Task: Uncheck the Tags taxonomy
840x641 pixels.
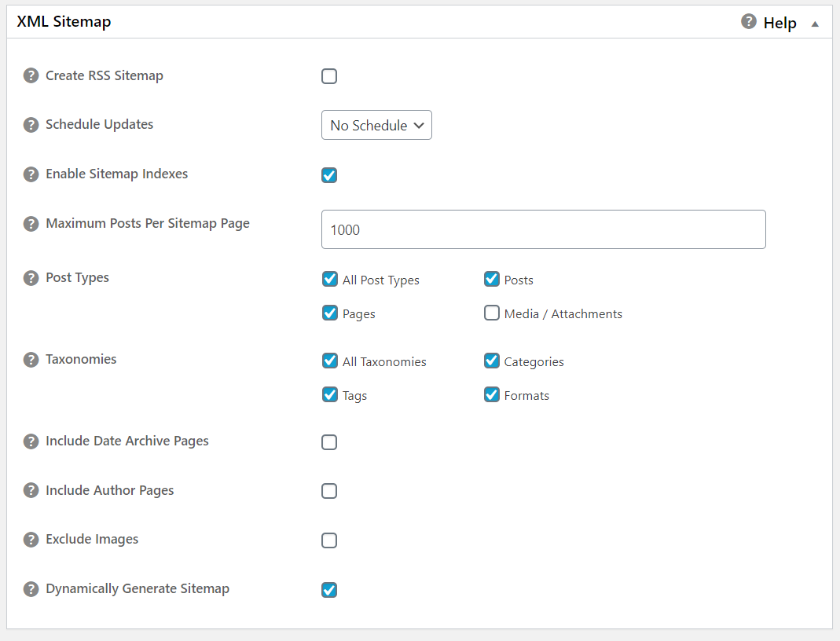Action: pyautogui.click(x=330, y=394)
